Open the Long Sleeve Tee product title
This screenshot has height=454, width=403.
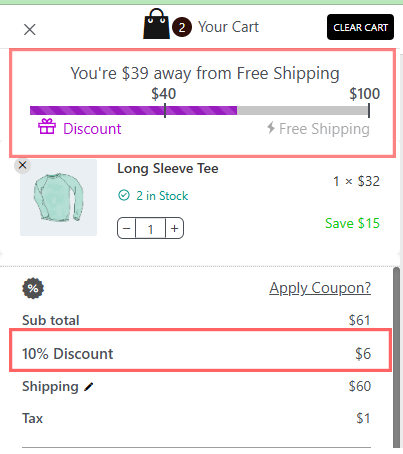click(168, 168)
